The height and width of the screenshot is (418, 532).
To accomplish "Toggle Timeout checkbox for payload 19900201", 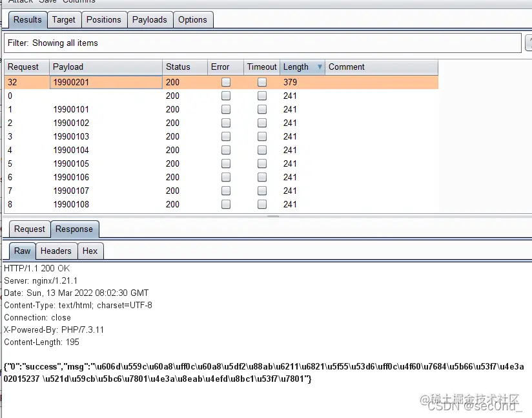I will pyautogui.click(x=262, y=82).
